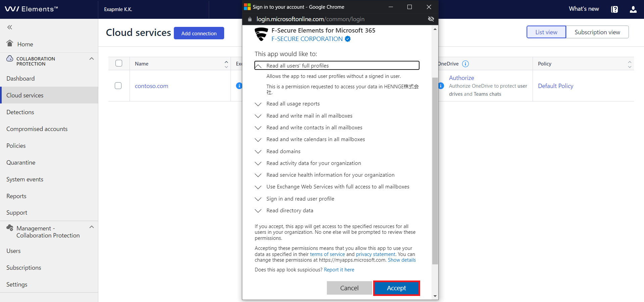Accept the requested permissions
Image resolution: width=644 pixels, height=302 pixels.
click(x=396, y=288)
